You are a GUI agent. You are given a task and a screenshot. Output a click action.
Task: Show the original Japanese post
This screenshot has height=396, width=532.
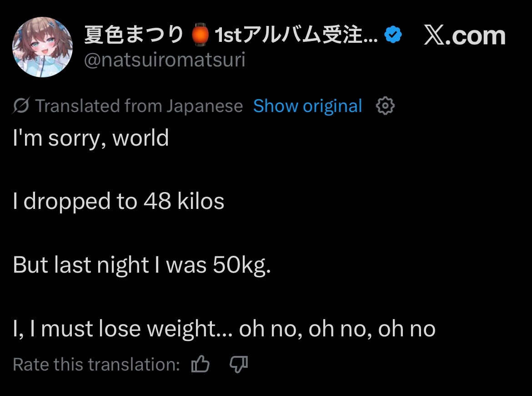[307, 106]
